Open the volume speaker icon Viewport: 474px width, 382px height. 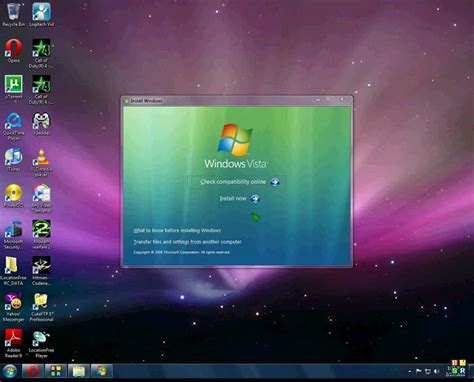[436, 371]
